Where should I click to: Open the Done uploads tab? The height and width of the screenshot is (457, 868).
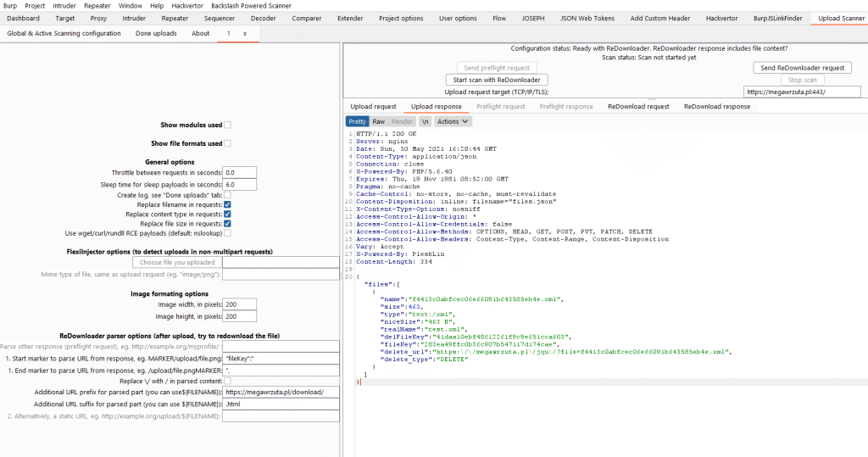point(156,33)
